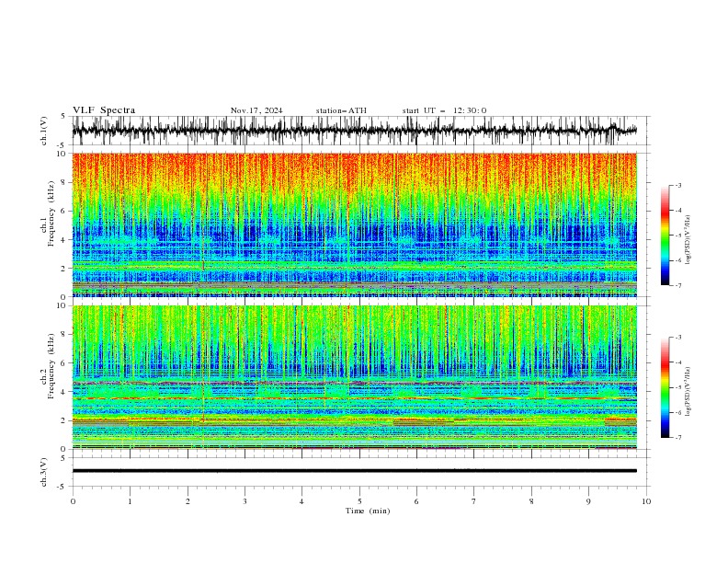This screenshot has width=728, height=563.
Task: Click the '-7' label on ch.2 colorbar
Action: click(x=677, y=438)
